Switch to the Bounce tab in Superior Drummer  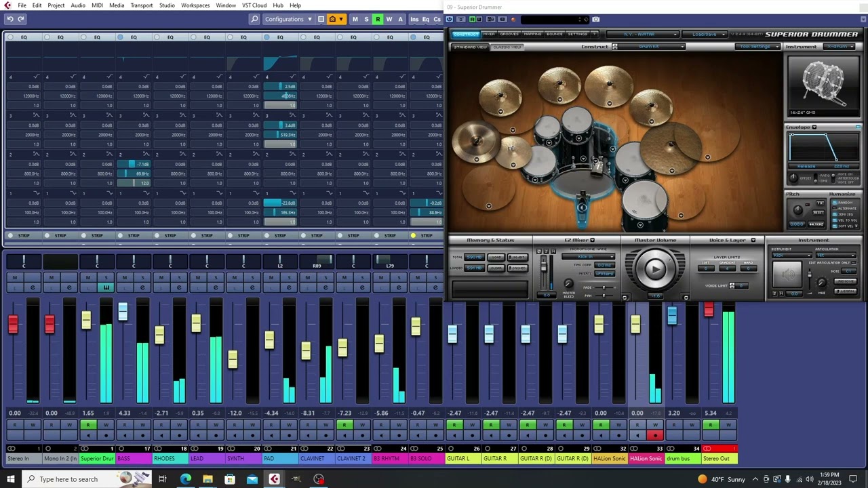tap(555, 34)
